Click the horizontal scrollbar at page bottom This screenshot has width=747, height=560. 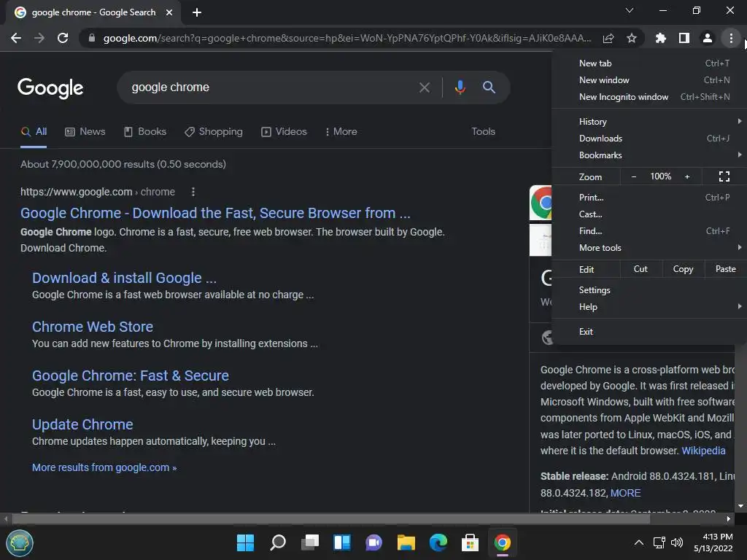(330, 518)
